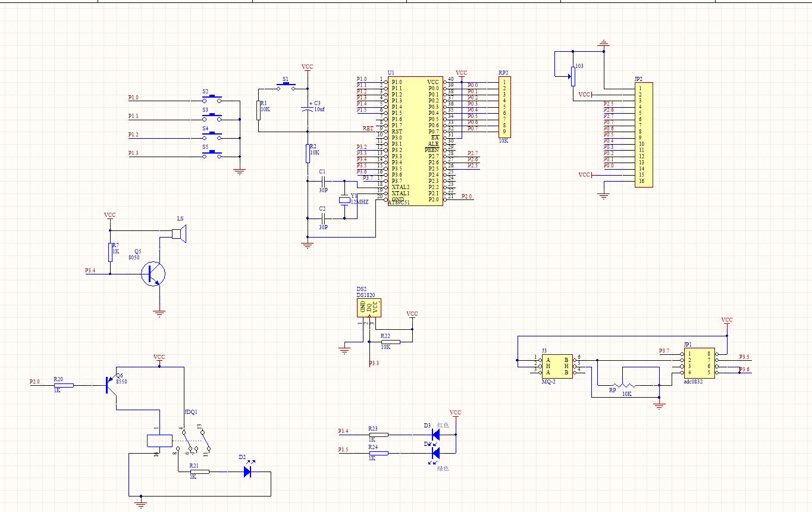Select the D2 LED diode symbol
The image size is (812, 512).
(x=247, y=472)
